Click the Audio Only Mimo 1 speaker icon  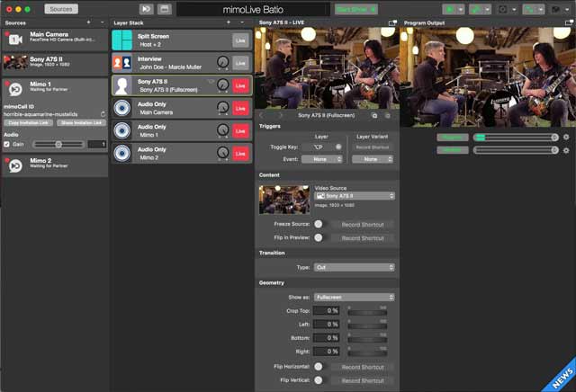tap(122, 130)
